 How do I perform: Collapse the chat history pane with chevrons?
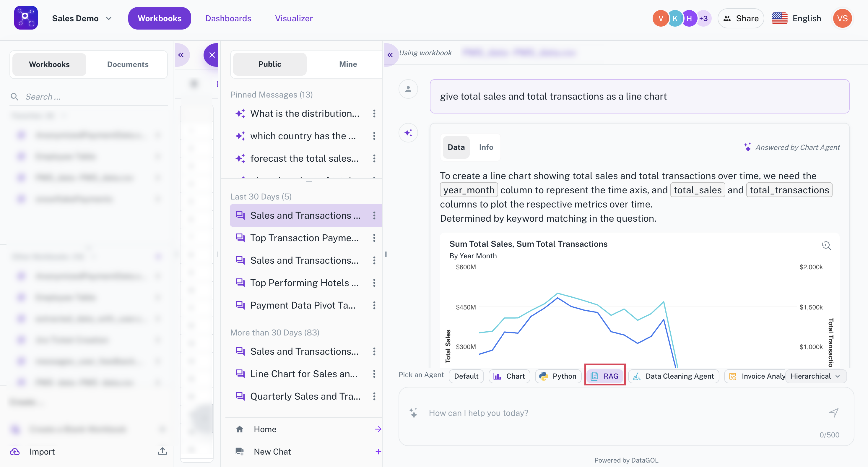pos(390,55)
